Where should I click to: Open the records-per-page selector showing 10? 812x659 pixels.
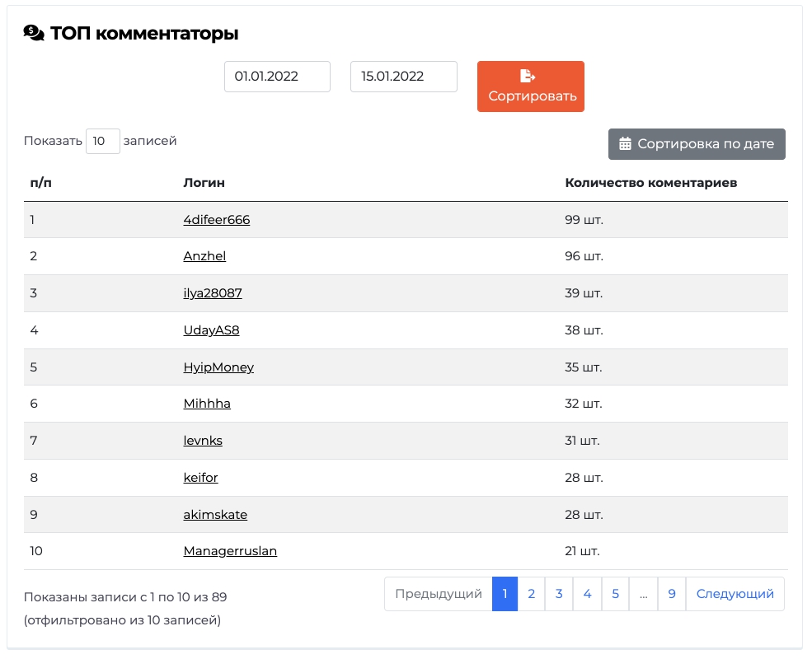(x=102, y=141)
